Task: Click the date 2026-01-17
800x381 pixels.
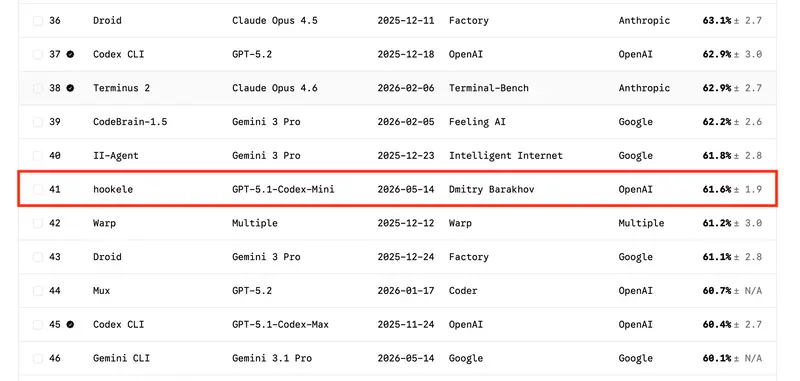Action: (406, 291)
